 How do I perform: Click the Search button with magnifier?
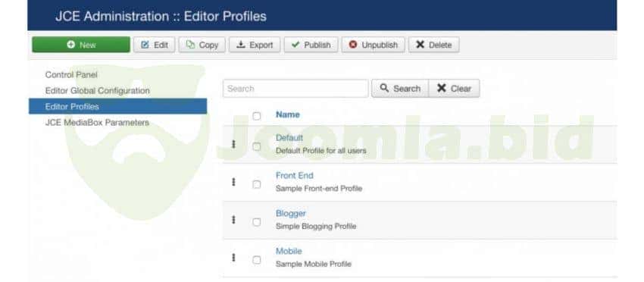[x=400, y=89]
